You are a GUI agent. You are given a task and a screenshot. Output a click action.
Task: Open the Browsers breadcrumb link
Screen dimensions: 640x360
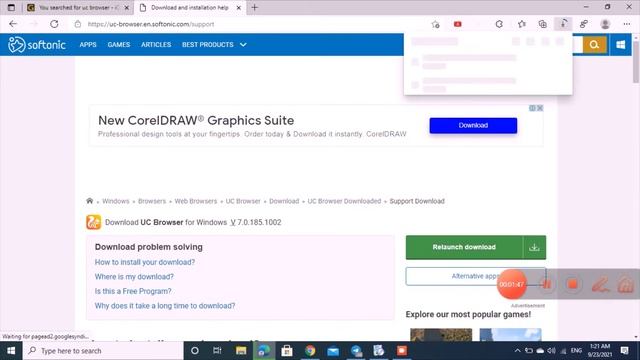pos(152,201)
